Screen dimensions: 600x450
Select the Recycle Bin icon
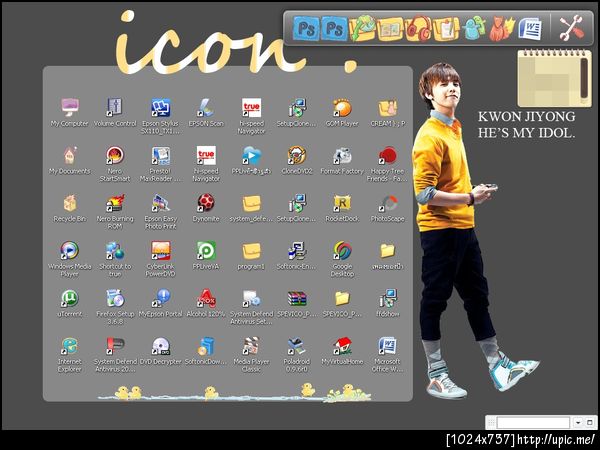point(69,207)
